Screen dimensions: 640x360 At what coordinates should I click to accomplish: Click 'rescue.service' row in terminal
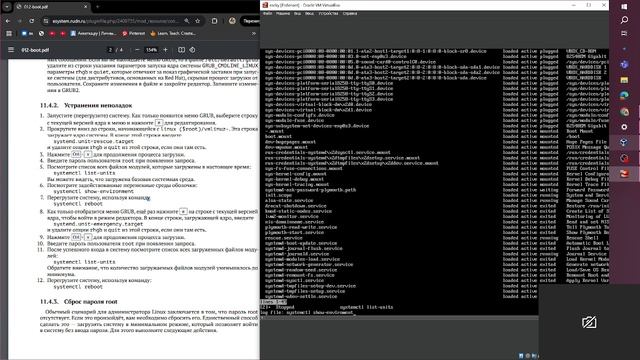(x=284, y=238)
